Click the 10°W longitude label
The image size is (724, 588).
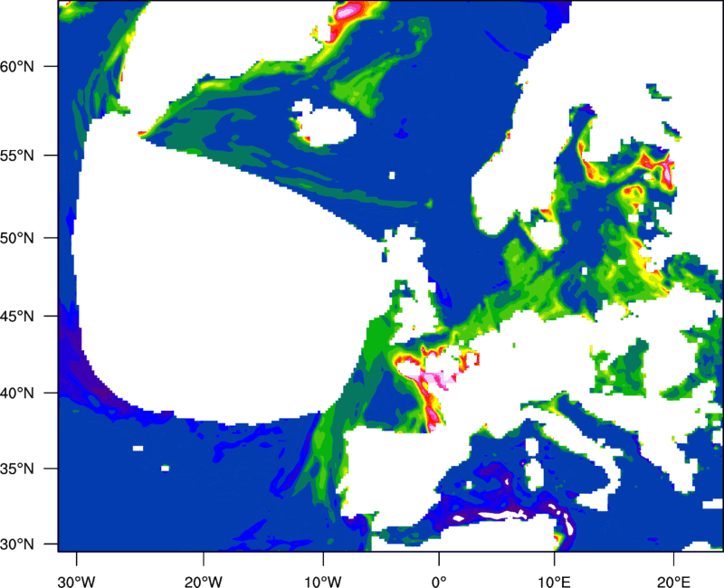click(x=323, y=582)
